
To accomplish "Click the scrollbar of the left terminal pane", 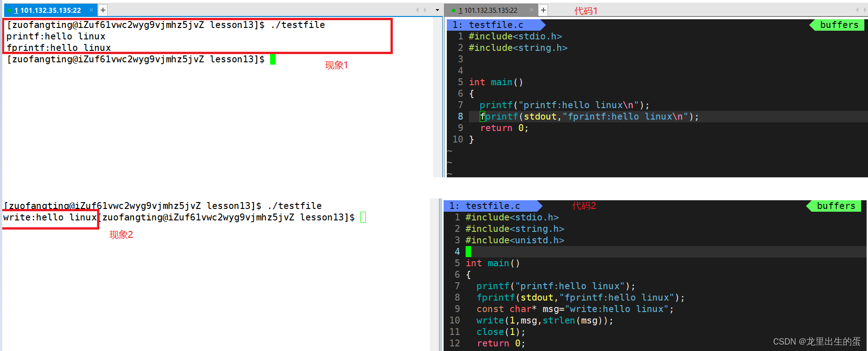I will coord(437,97).
